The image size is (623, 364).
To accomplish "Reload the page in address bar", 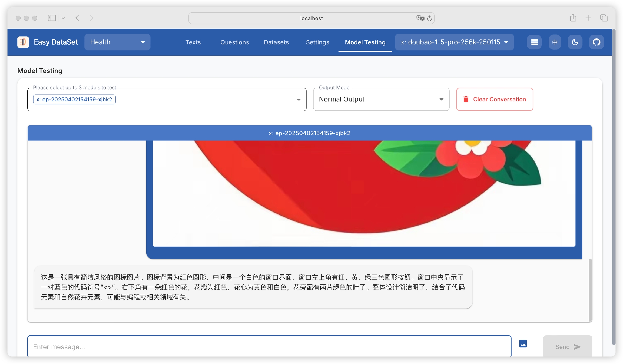I will point(429,18).
